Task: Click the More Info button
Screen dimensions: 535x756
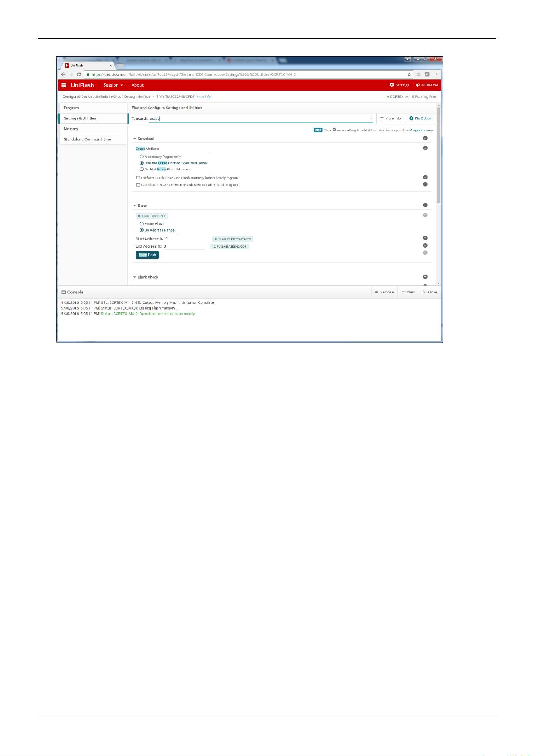Action: 390,118
